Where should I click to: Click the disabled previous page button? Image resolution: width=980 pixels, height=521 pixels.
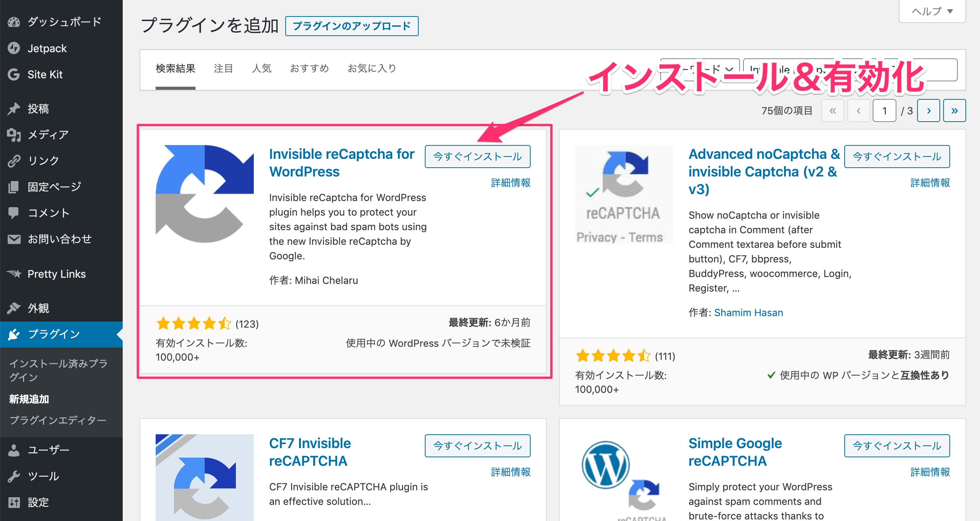click(858, 110)
